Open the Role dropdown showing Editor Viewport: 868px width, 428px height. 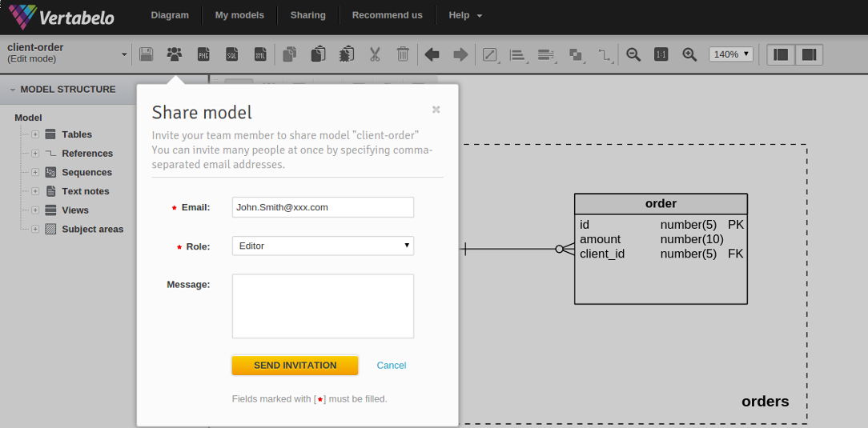coord(323,246)
